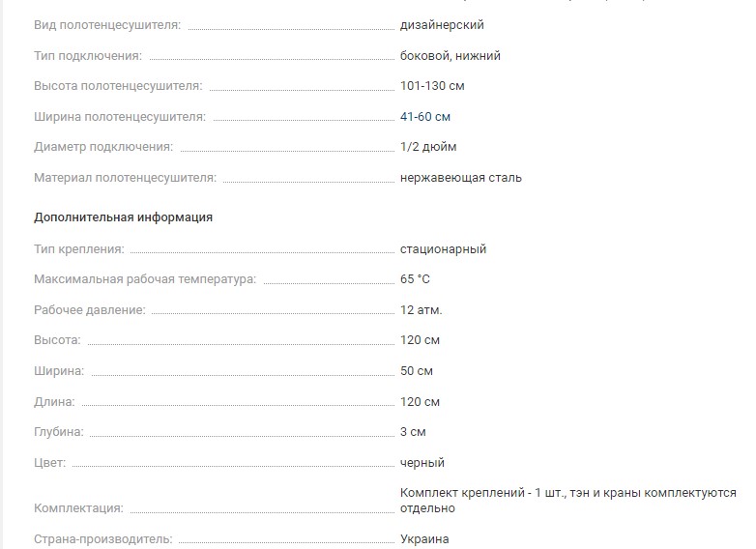Image resolution: width=756 pixels, height=549 pixels.
Task: Click the 'Дополнительная информация' section heading
Action: coord(123,217)
